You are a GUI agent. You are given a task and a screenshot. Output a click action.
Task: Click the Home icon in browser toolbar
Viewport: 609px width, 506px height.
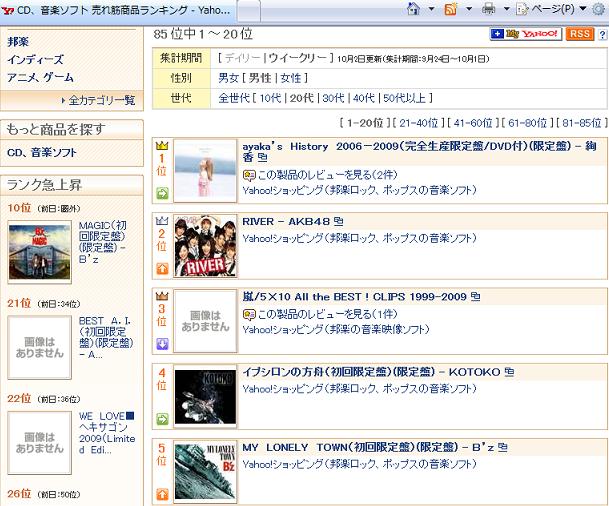(413, 9)
